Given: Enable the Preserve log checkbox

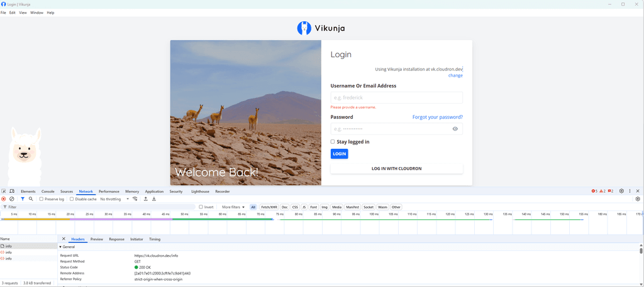Looking at the screenshot, I should (42, 199).
